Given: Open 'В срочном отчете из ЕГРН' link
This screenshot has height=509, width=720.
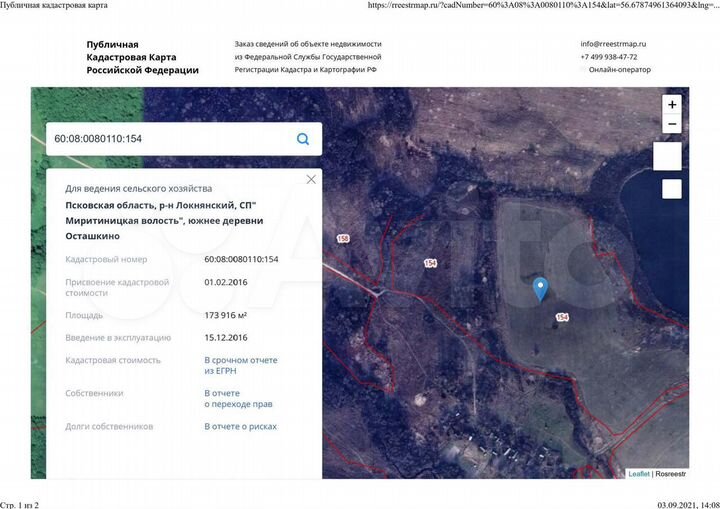Looking at the screenshot, I should point(241,366).
